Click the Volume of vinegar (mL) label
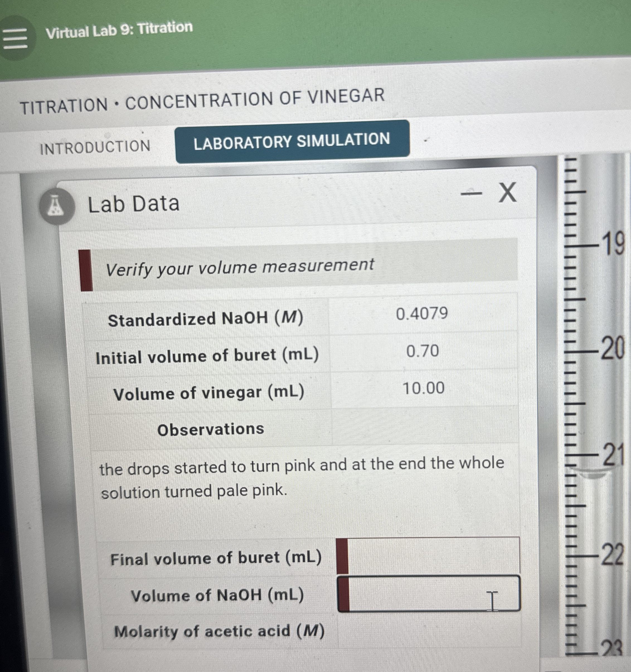 (209, 393)
